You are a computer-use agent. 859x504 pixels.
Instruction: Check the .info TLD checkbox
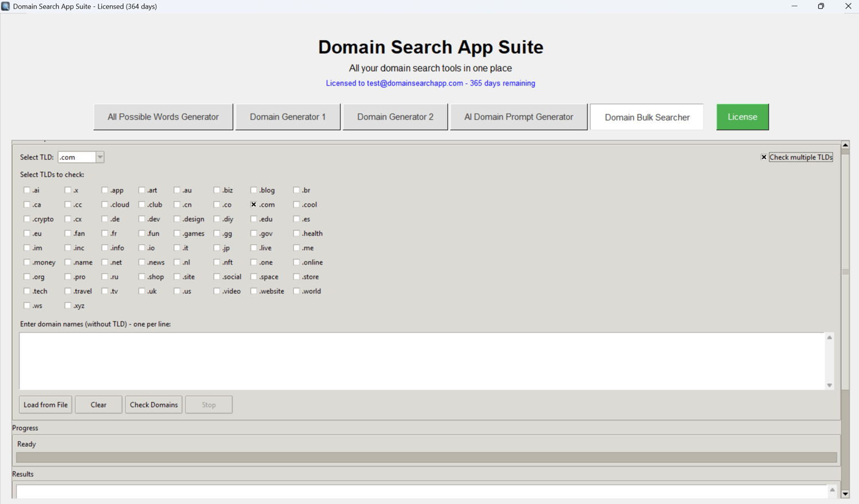[105, 248]
